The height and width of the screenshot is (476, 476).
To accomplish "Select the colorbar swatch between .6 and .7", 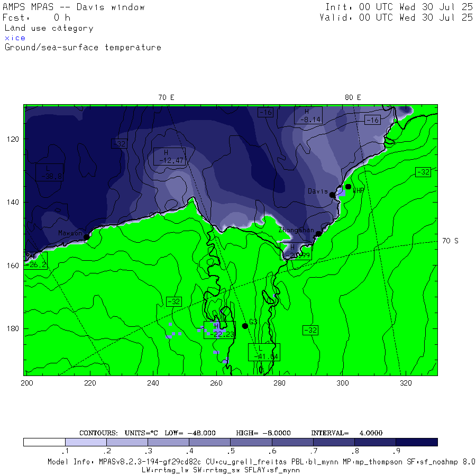I will tap(292, 442).
